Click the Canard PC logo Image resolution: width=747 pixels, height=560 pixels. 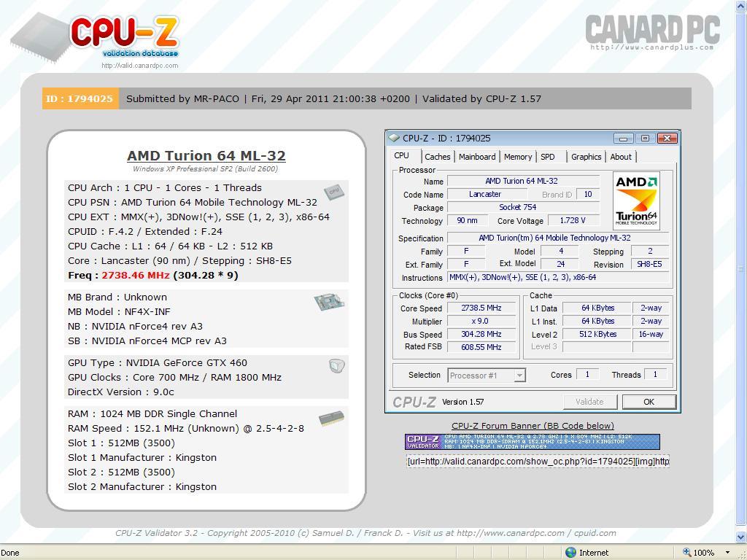[653, 32]
